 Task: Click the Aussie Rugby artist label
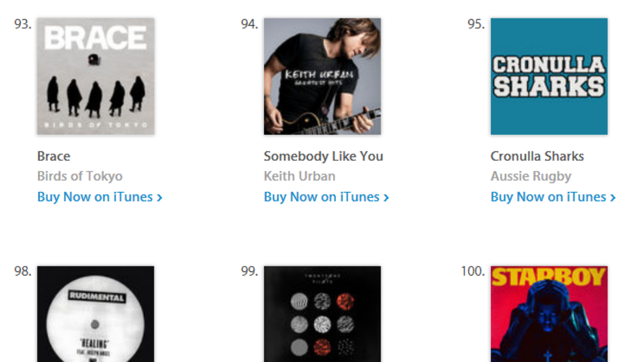(531, 176)
